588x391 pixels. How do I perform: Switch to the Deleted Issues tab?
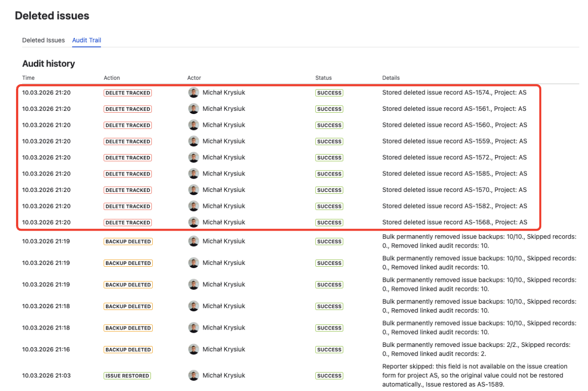[x=43, y=40]
